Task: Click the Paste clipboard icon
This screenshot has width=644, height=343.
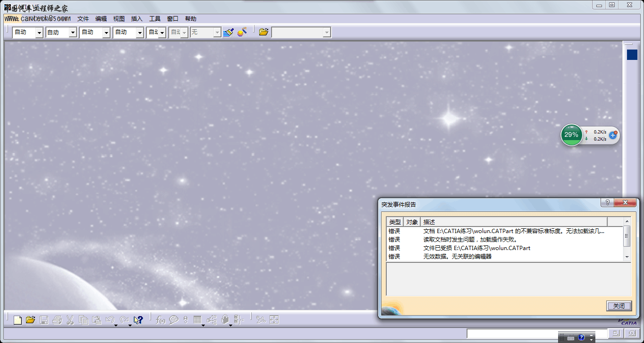Action: (x=97, y=320)
